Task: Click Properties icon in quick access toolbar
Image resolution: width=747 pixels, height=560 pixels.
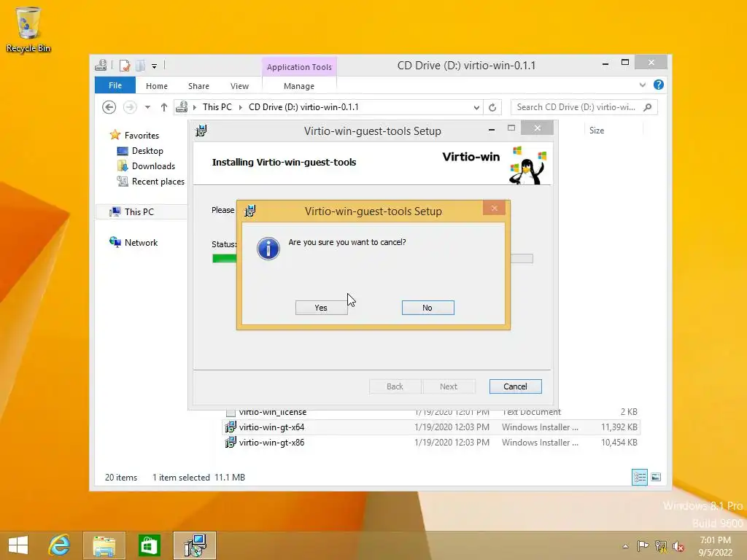Action: (124, 65)
